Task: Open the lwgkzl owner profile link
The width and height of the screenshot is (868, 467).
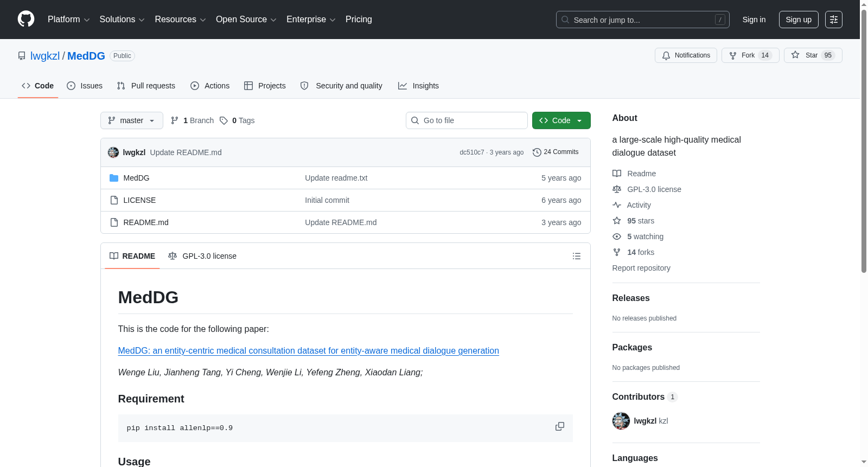Action: (x=45, y=56)
